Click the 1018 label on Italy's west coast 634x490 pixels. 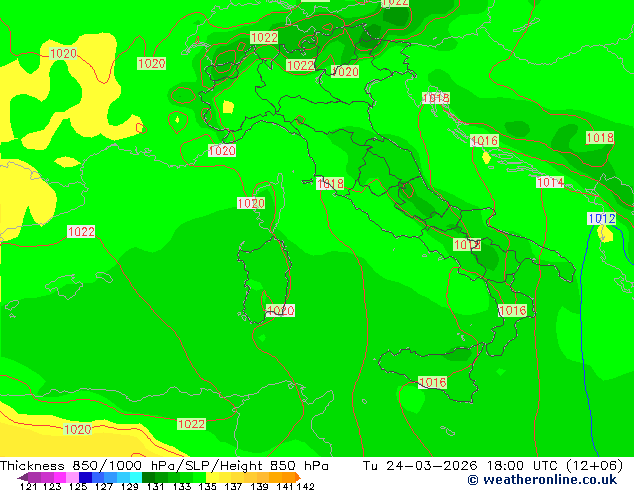click(330, 184)
